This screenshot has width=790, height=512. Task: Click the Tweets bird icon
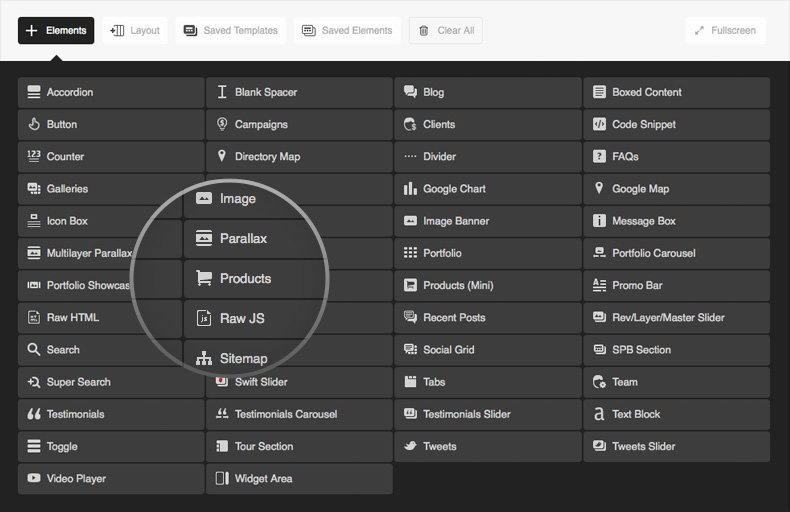(410, 446)
